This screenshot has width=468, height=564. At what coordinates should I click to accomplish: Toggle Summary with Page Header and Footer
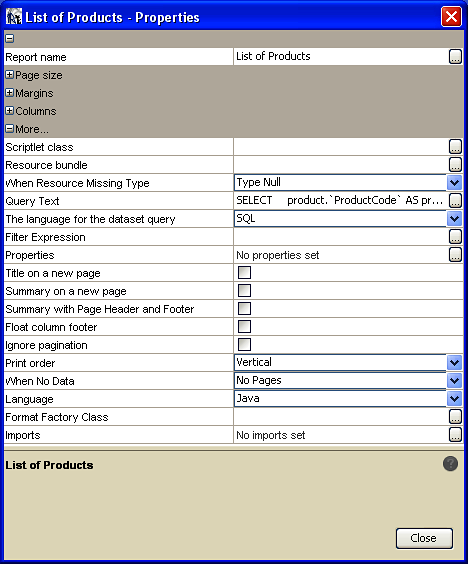[x=244, y=309]
